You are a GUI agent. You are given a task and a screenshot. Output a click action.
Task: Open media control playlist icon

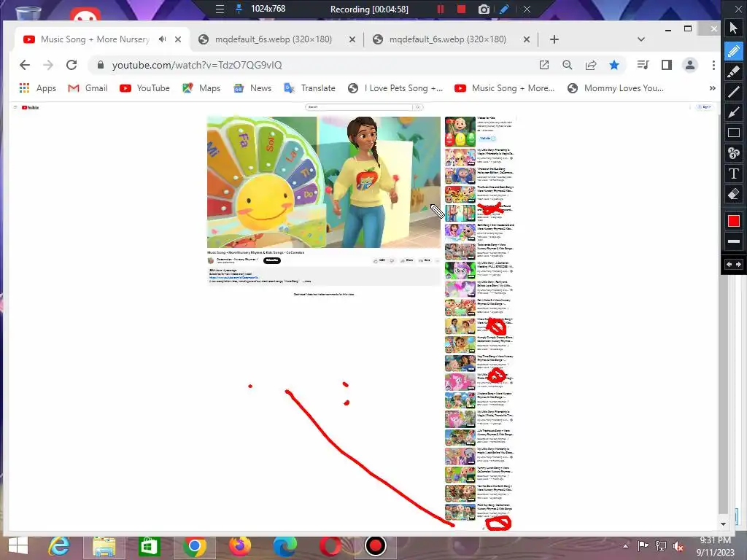(x=643, y=65)
